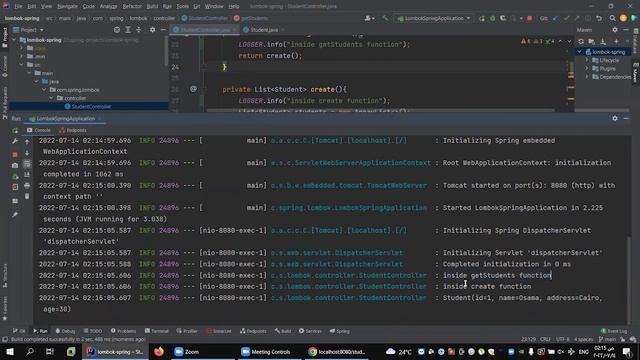The width and height of the screenshot is (640, 360).
Task: Switch to the Endpoints tab in Run panel
Action: click(x=73, y=130)
